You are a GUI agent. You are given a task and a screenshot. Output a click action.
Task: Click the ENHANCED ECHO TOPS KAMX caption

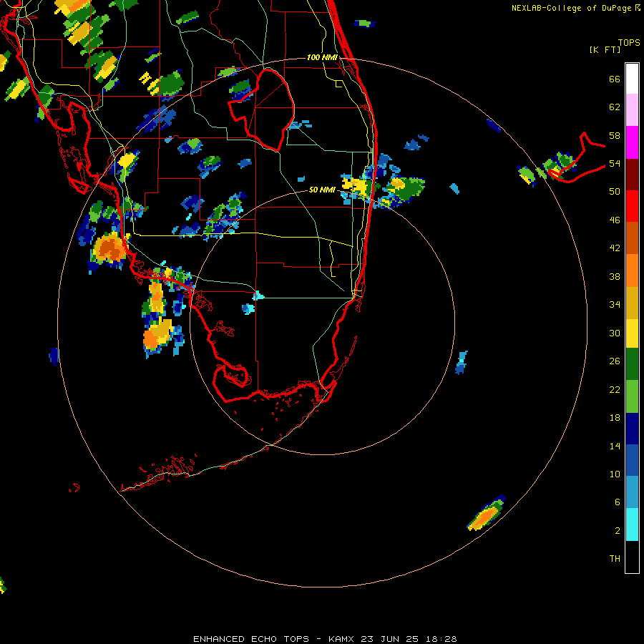click(325, 639)
